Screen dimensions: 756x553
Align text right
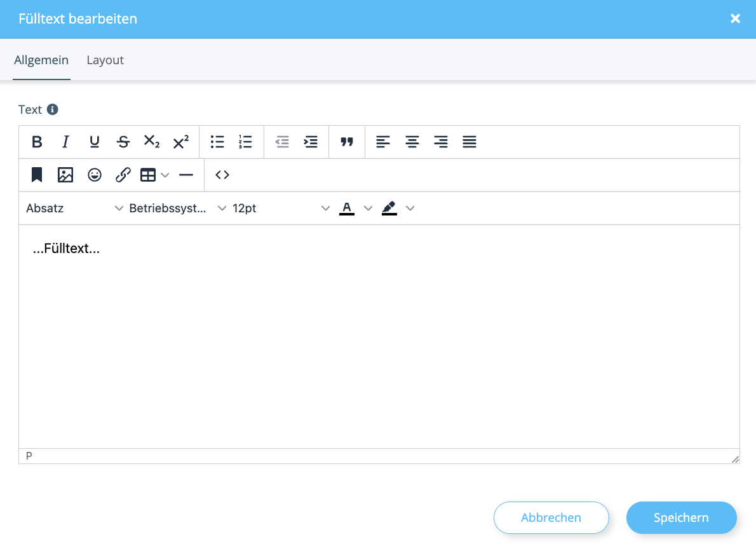pyautogui.click(x=441, y=142)
